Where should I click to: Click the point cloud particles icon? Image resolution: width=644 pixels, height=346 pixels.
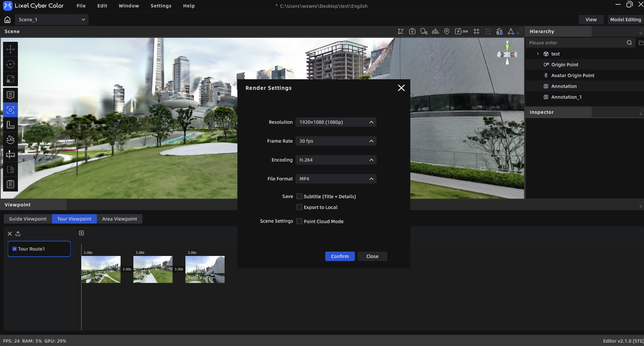tap(435, 31)
